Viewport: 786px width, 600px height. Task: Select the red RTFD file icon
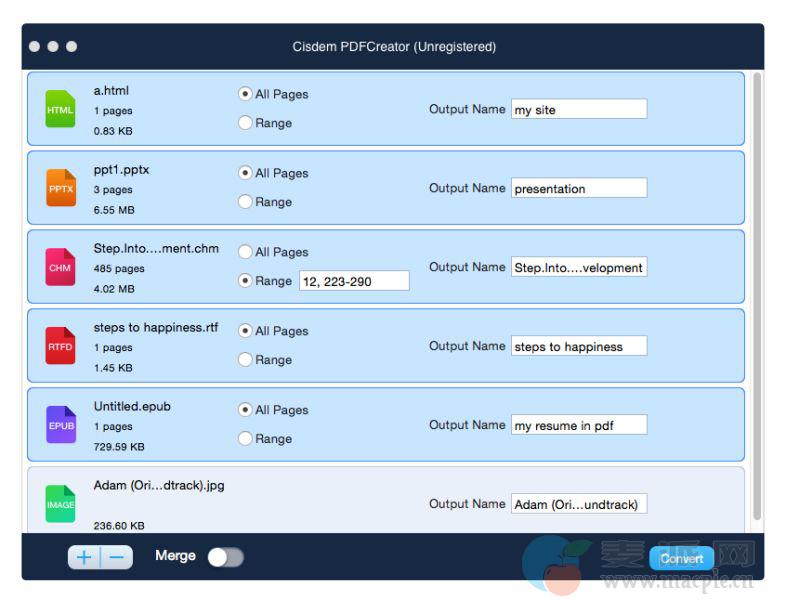click(x=60, y=346)
